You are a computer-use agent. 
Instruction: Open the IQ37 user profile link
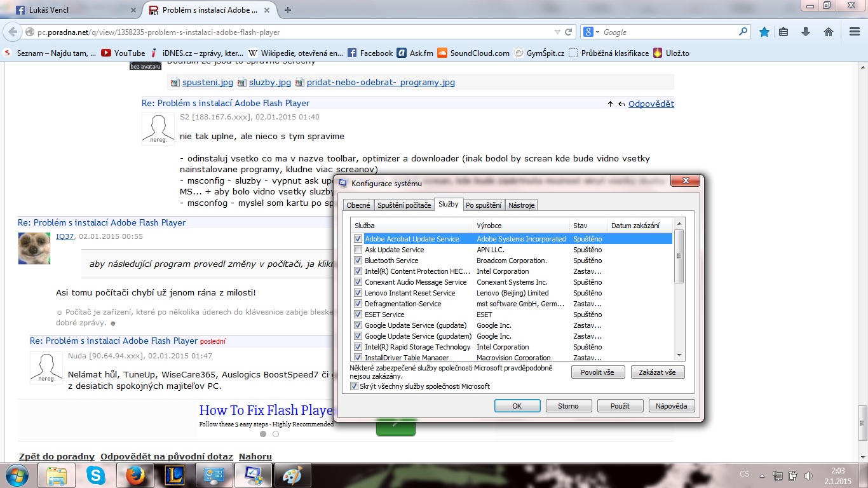[x=65, y=236]
